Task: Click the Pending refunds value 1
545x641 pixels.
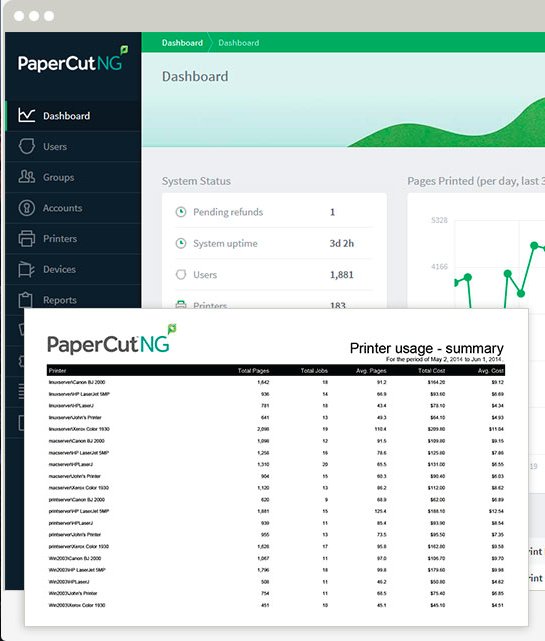Action: coord(332,212)
